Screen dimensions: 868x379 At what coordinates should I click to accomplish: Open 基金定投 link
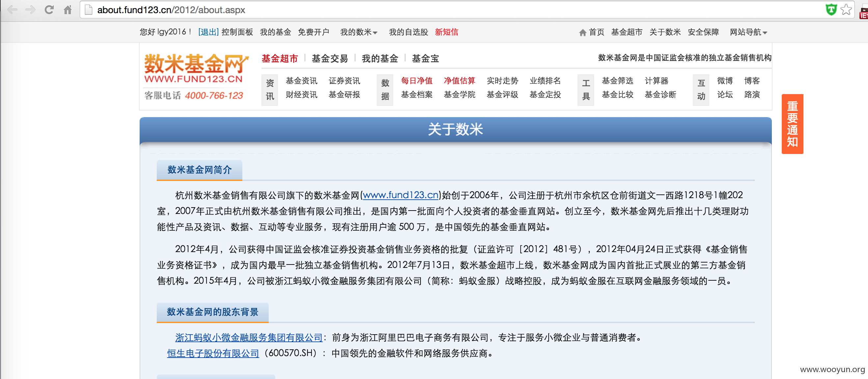pyautogui.click(x=545, y=94)
